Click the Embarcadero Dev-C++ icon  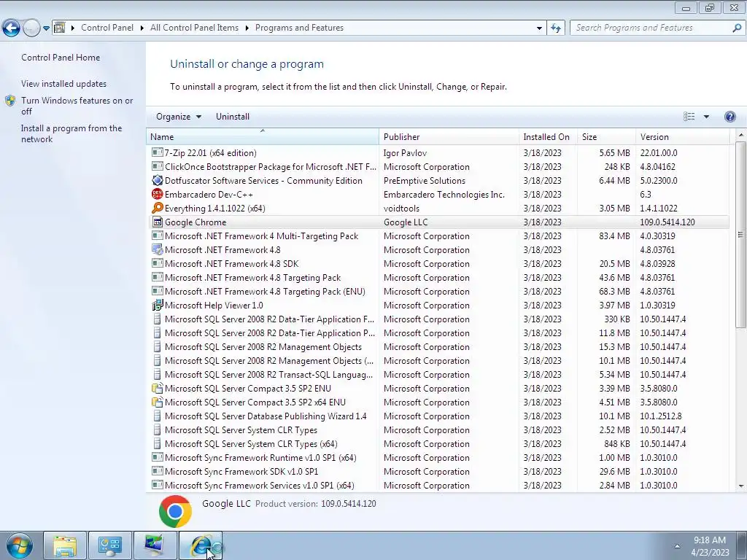coord(158,194)
